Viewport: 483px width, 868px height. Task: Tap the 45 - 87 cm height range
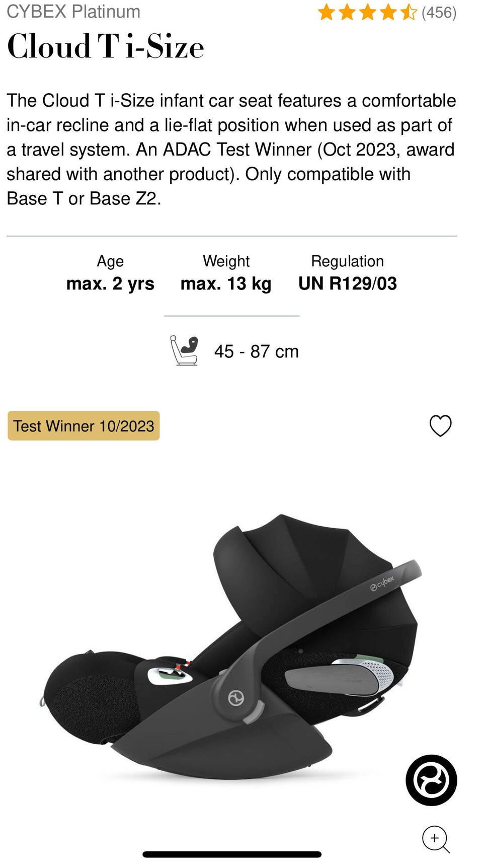(257, 351)
